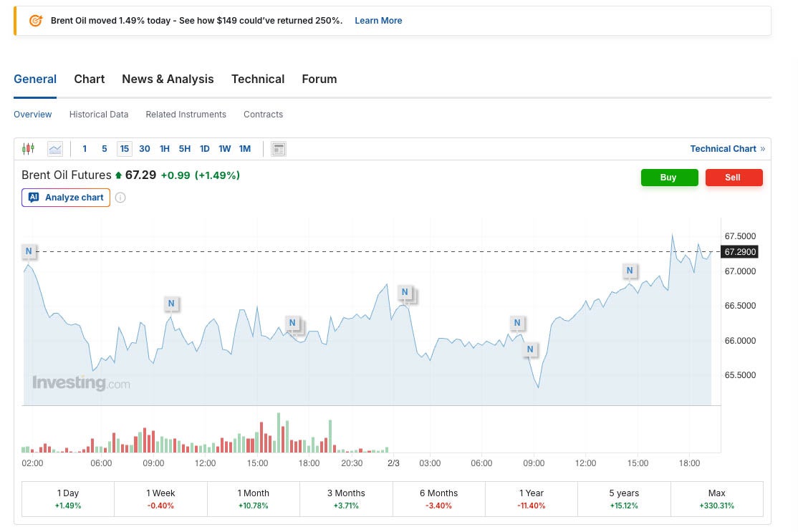
Task: Switch to the Technical tab
Action: [x=258, y=79]
